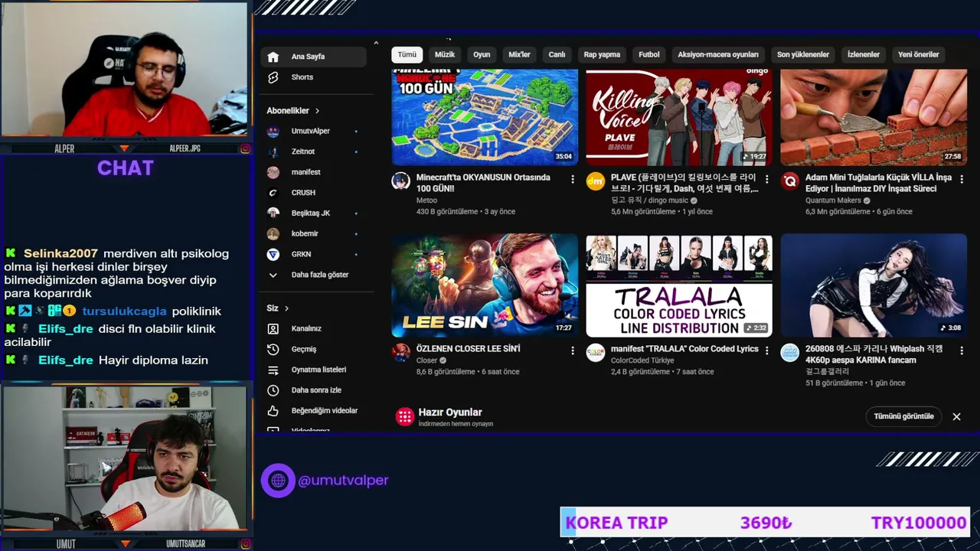Open Beğendiğim videolar liked videos
The width and height of the screenshot is (980, 551).
314,411
